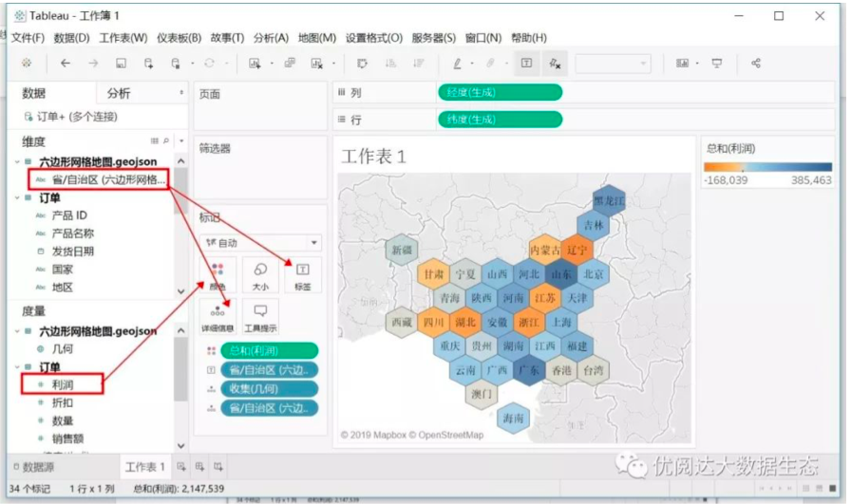Collapse 六边形网格地图.geojson under 维度

[16, 162]
